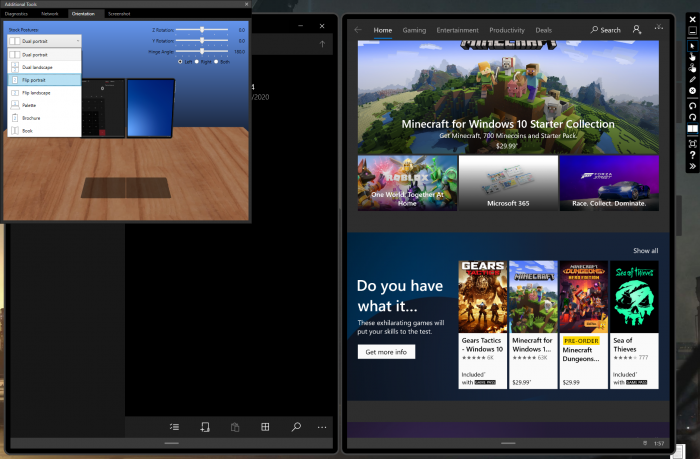This screenshot has width=700, height=459.
Task: Open the Forza Race Collect Dominate tile
Action: point(609,183)
